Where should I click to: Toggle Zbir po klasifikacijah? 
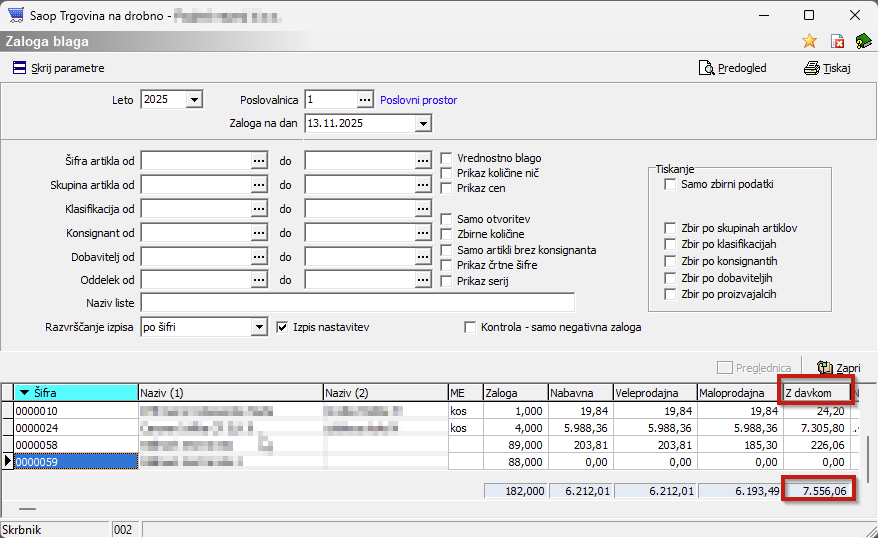point(670,244)
